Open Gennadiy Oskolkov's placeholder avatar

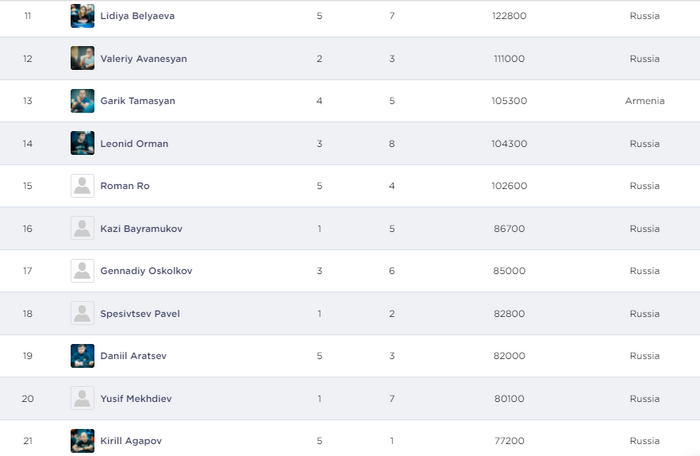(x=82, y=271)
